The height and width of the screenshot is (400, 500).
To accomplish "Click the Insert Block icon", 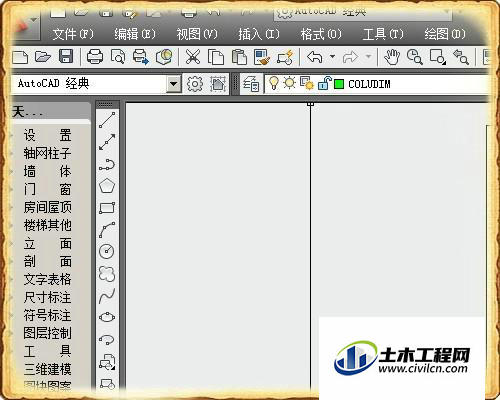I will coord(107,362).
